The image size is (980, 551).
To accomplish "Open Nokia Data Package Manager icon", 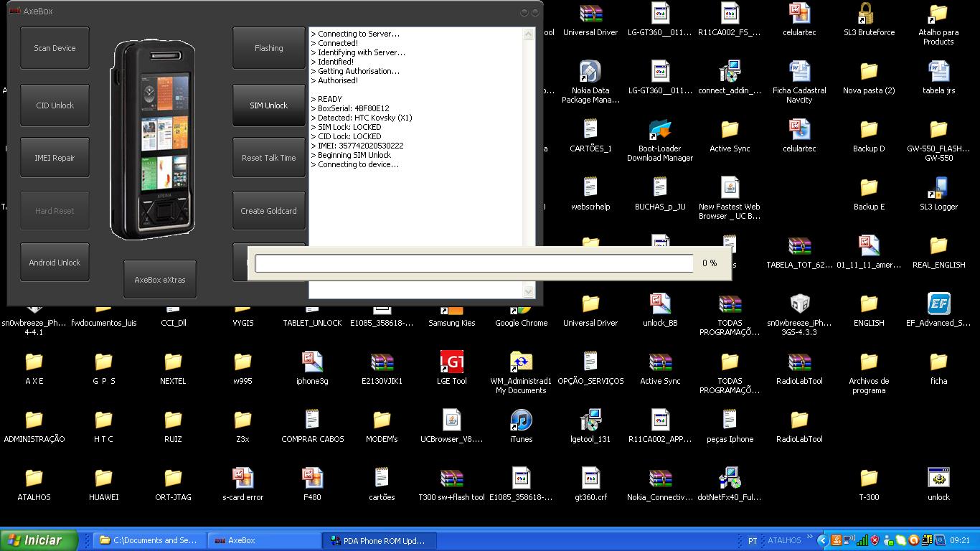I will coord(590,82).
